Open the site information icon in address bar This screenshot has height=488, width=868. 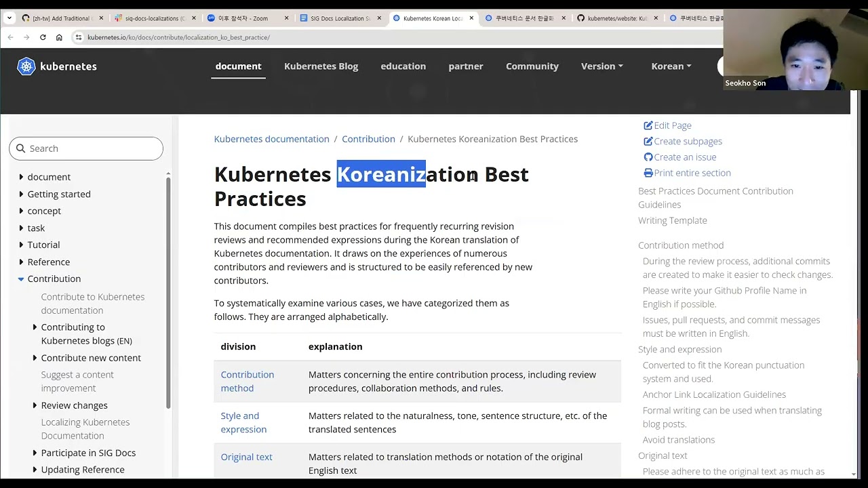pyautogui.click(x=79, y=37)
